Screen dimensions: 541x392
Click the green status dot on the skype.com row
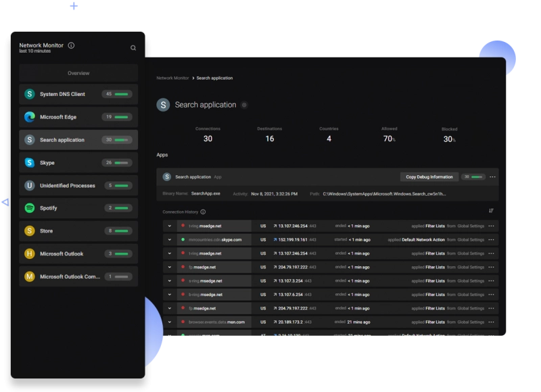[x=183, y=239]
